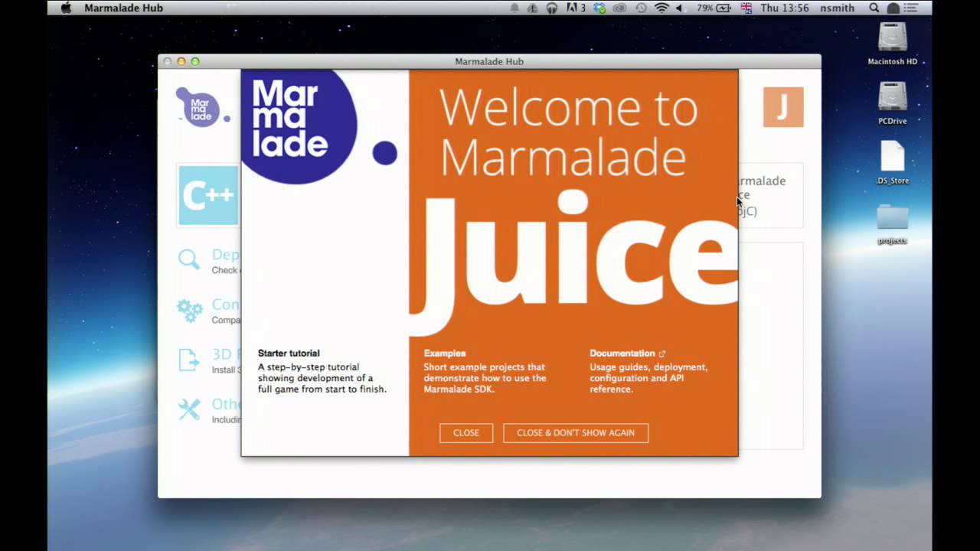Open the UK flag input source menu
Viewport: 980px width, 551px height.
[x=746, y=8]
